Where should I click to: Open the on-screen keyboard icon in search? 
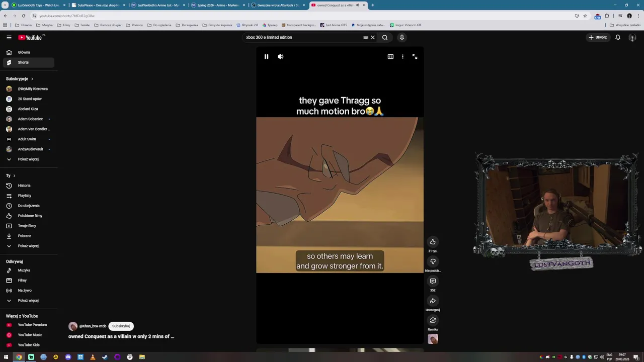point(366,37)
